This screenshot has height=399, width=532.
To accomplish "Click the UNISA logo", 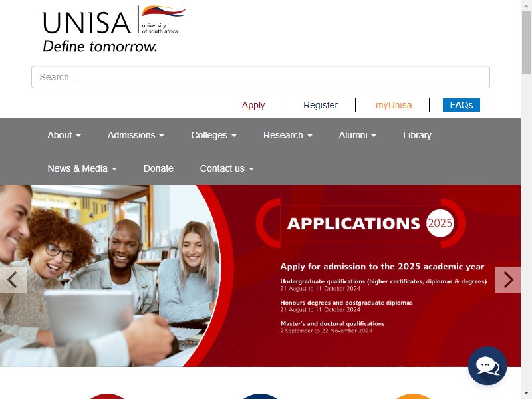I will [x=114, y=29].
